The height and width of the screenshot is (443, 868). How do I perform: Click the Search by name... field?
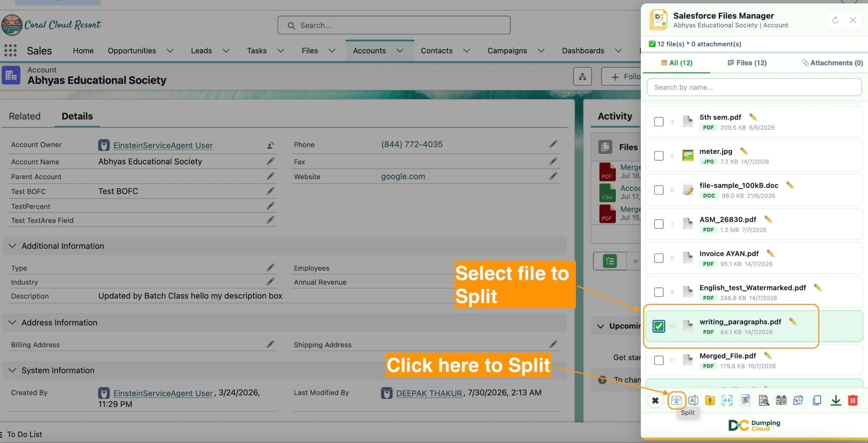[754, 87]
